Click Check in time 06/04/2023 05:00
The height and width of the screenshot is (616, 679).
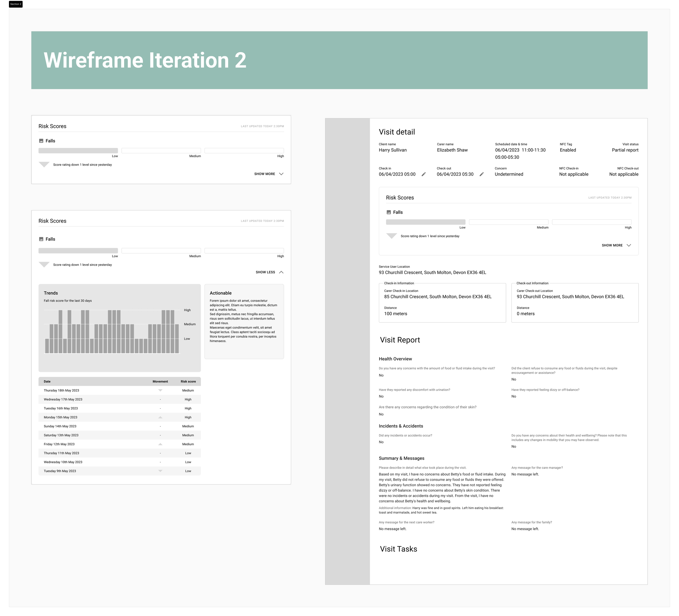coord(397,174)
